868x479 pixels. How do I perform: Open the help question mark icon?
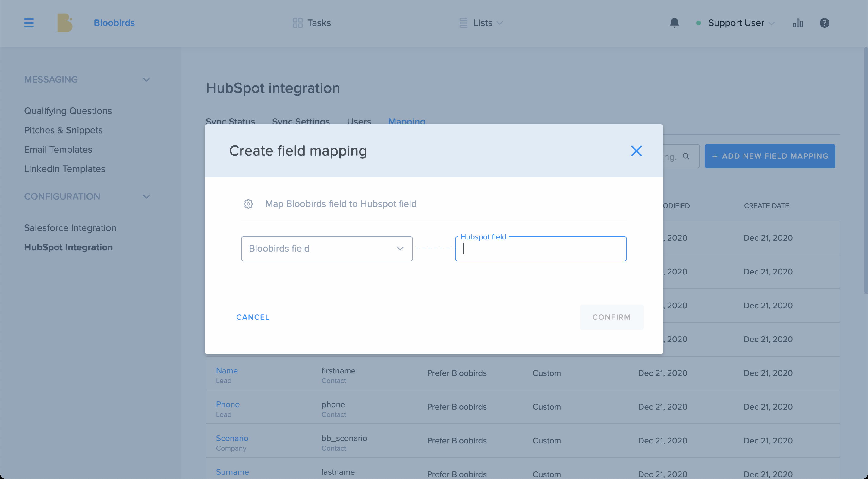coord(825,23)
